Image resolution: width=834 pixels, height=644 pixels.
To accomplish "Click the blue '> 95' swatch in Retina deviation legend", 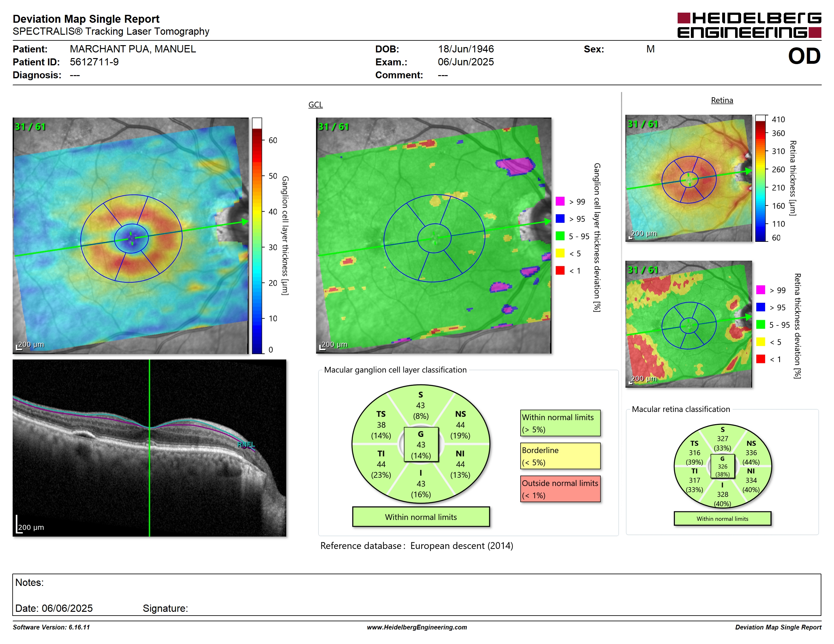I will [x=760, y=307].
